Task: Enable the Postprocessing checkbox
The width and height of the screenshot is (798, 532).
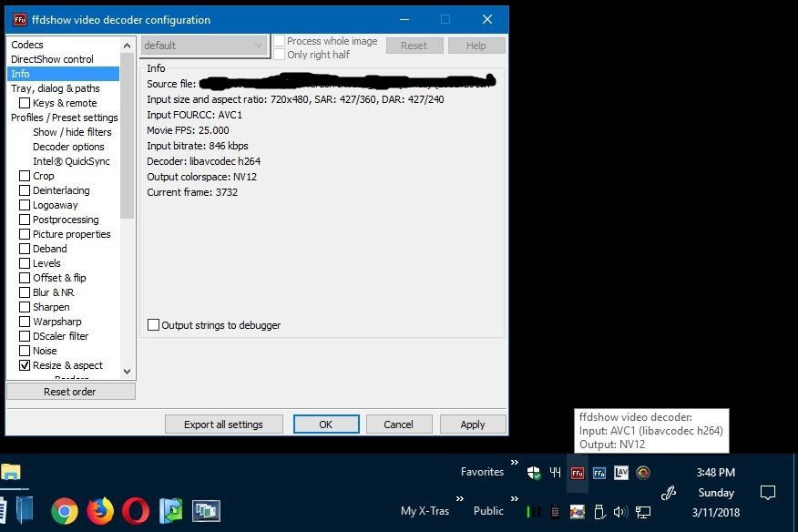Action: [25, 220]
